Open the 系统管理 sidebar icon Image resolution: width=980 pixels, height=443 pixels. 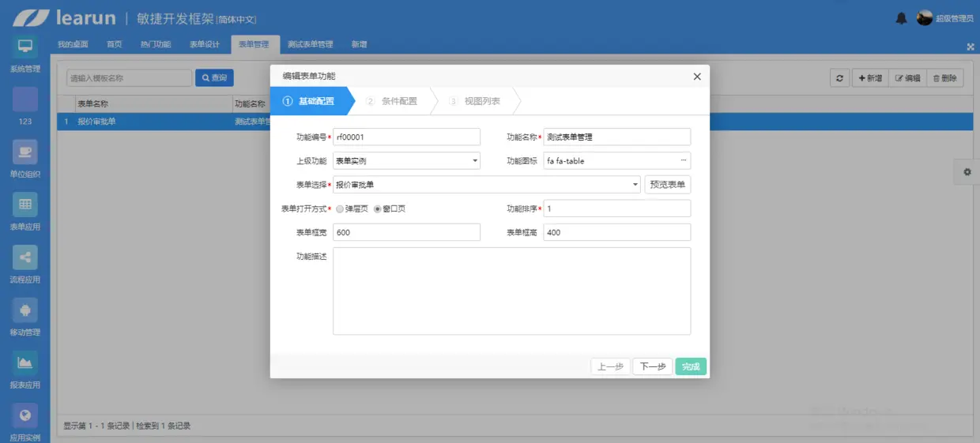click(x=24, y=47)
